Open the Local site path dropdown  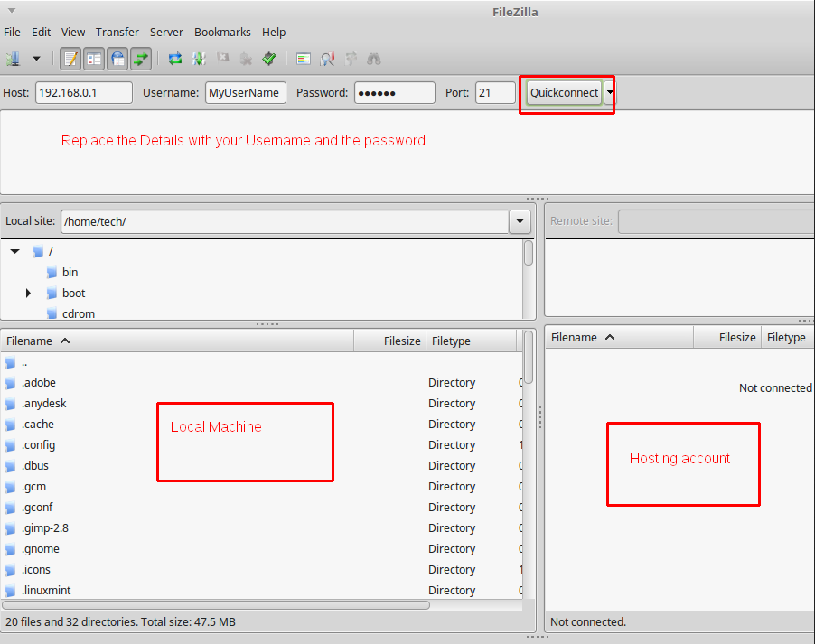[520, 221]
